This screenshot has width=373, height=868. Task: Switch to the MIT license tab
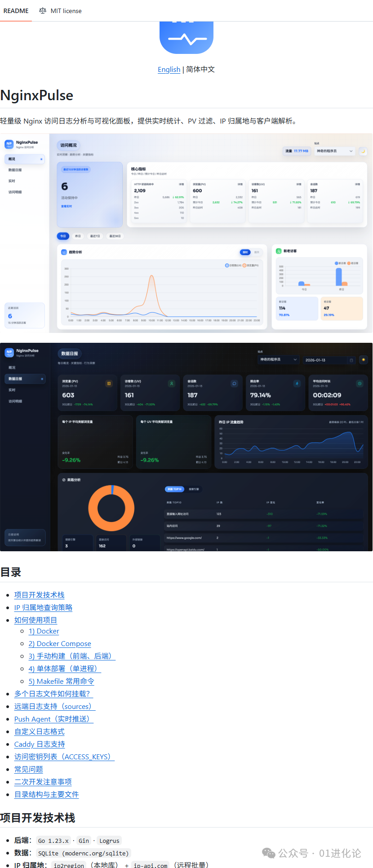click(60, 11)
